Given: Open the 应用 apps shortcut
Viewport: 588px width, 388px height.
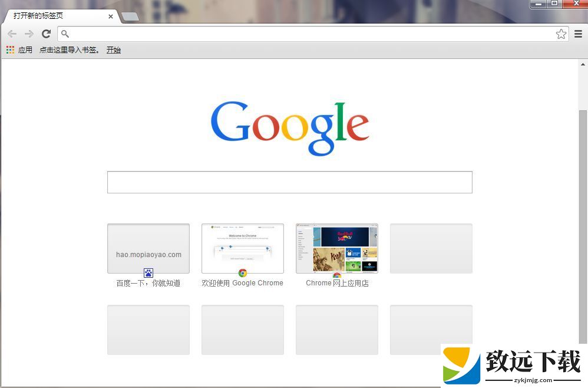Looking at the screenshot, I should coord(19,50).
